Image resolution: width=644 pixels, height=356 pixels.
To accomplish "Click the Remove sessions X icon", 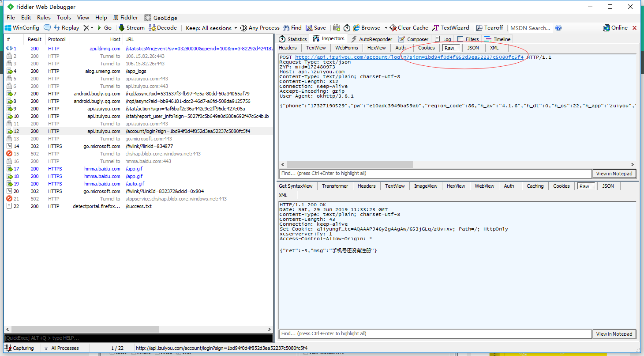I will click(86, 28).
